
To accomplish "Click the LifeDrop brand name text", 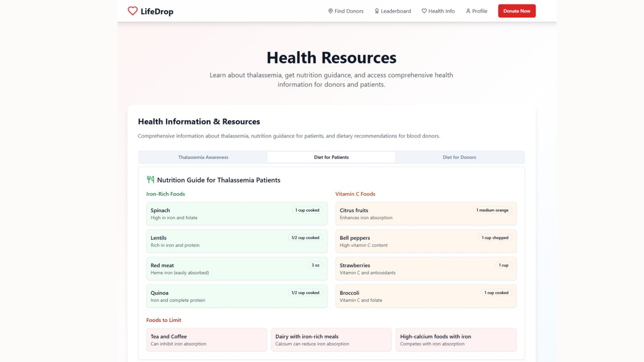I will [157, 12].
